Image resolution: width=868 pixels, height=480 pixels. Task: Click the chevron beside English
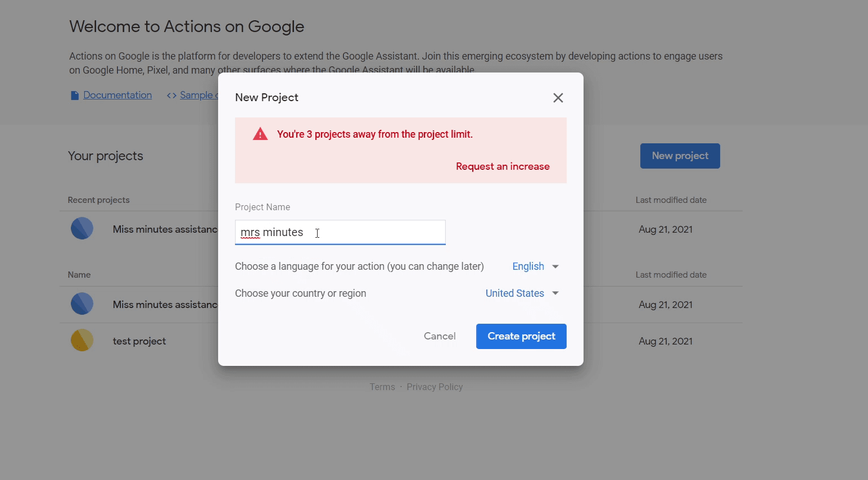tap(555, 266)
